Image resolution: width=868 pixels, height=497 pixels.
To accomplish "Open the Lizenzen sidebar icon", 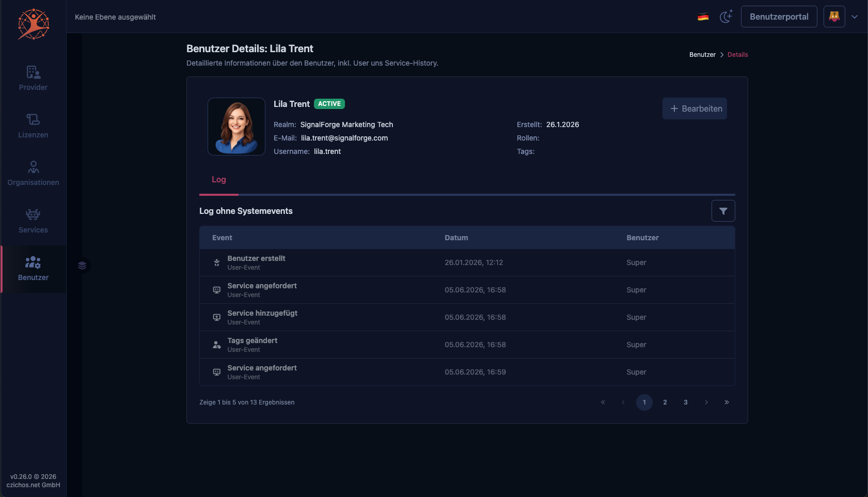I will [x=34, y=119].
